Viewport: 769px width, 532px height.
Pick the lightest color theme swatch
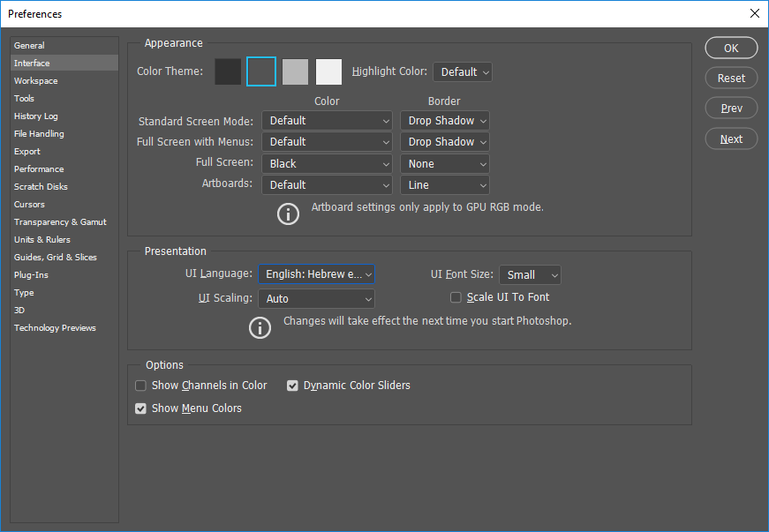(328, 71)
